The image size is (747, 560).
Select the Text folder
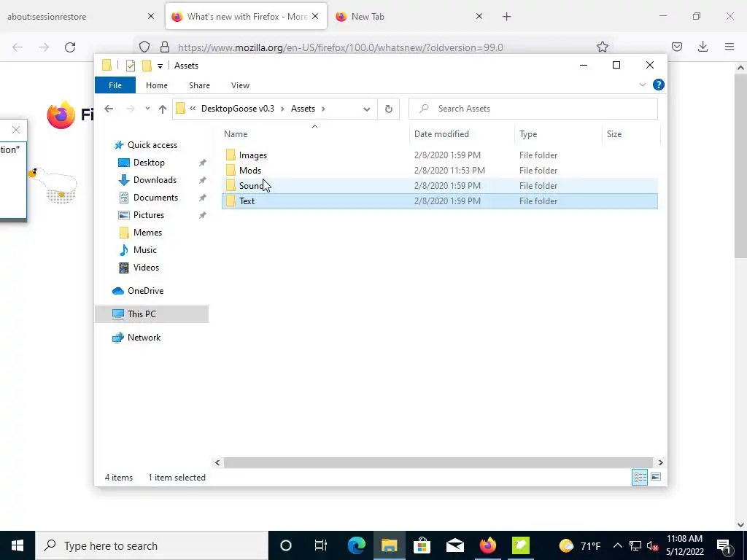click(247, 201)
